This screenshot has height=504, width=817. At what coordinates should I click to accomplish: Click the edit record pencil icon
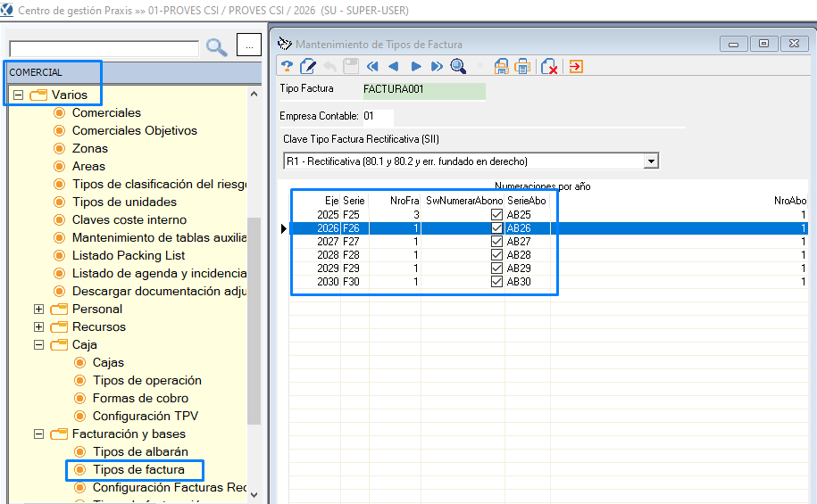tap(308, 67)
